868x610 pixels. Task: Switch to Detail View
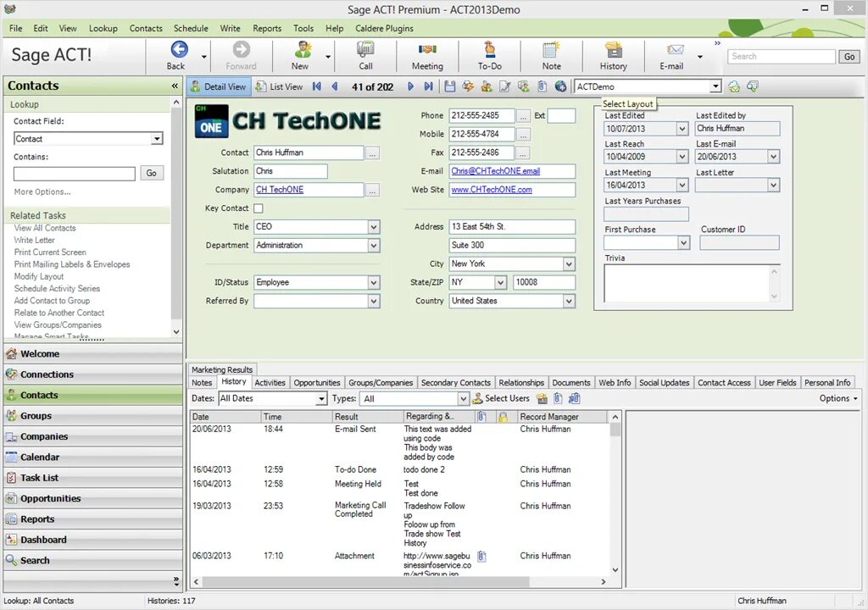[x=219, y=86]
